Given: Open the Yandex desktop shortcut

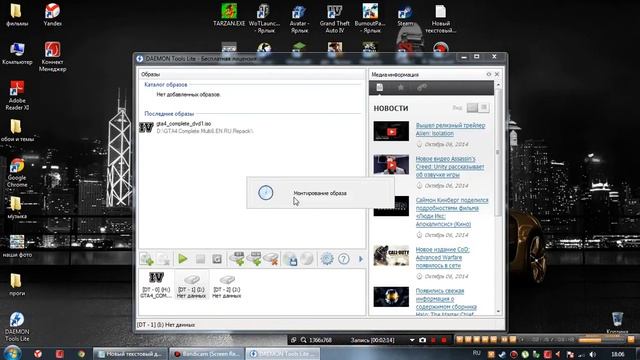Looking at the screenshot, I should pyautogui.click(x=53, y=15).
